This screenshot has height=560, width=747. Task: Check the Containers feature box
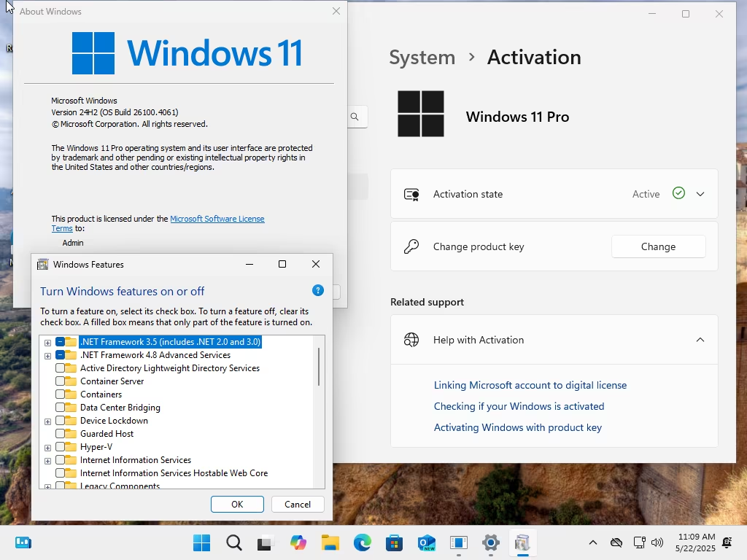tap(60, 394)
